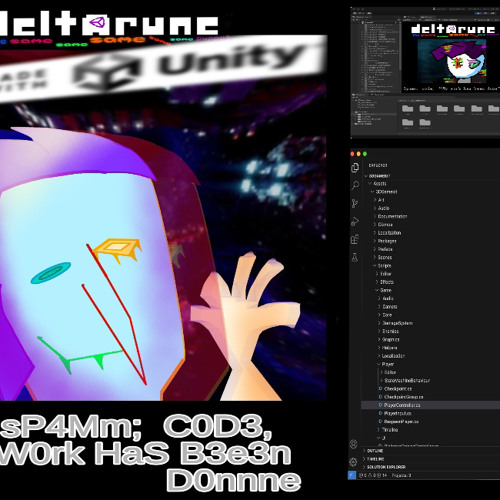Viewport: 500px width, 500px height.
Task: Click the C# file icon beside Checkpoint.cs
Action: point(380,389)
